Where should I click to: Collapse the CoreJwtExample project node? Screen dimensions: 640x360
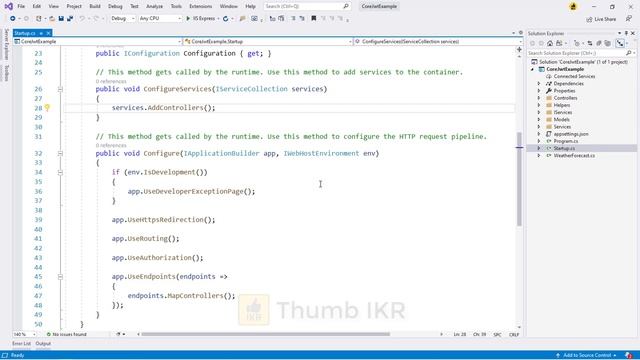pos(532,69)
